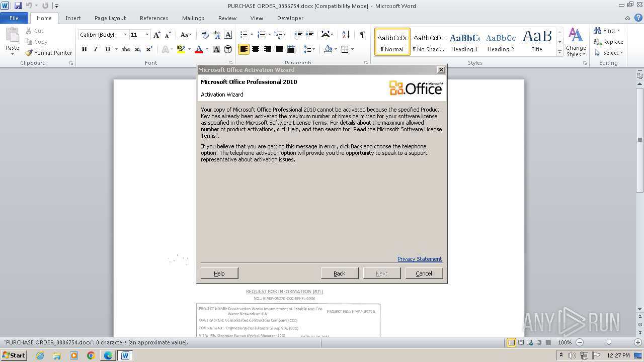The width and height of the screenshot is (644, 362).
Task: Click Undo icon in Quick Access Toolbar
Action: tap(29, 6)
